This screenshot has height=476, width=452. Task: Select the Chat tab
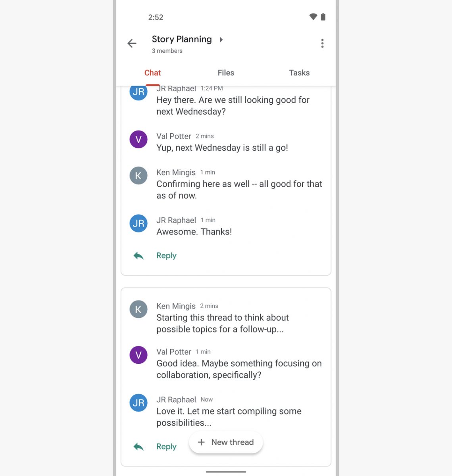pos(152,73)
